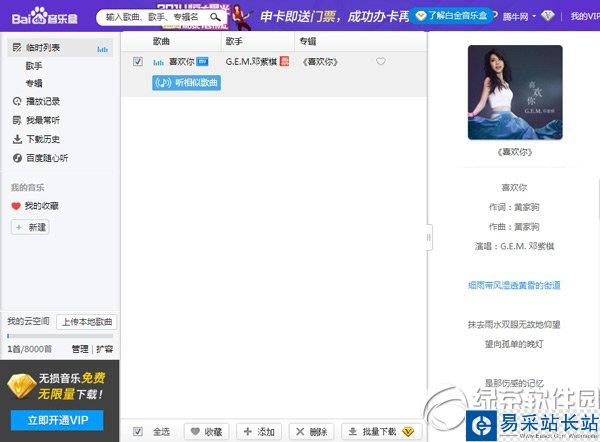
Task: Click lyric line 抹去雨水双眼无故地仰望
Action: click(x=514, y=325)
